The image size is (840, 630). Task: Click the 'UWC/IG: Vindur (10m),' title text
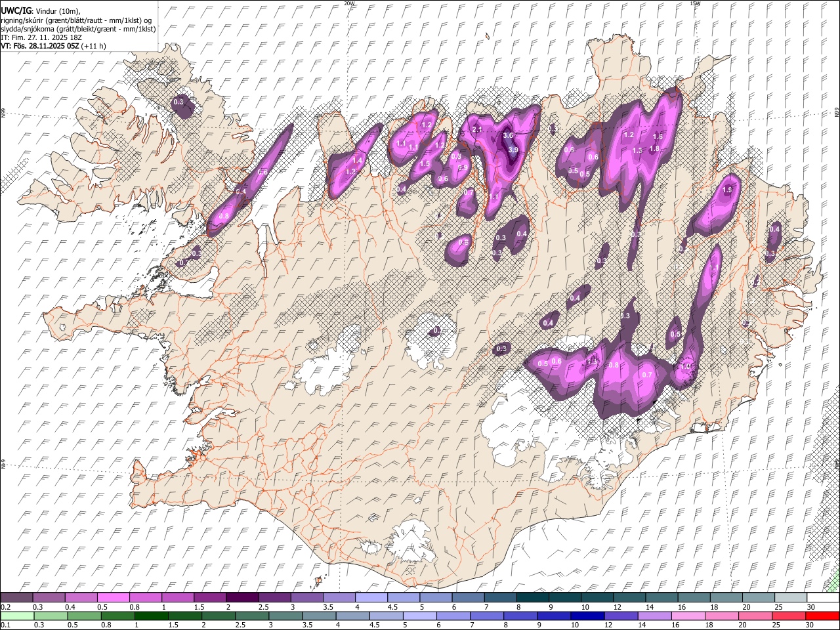[x=40, y=12]
